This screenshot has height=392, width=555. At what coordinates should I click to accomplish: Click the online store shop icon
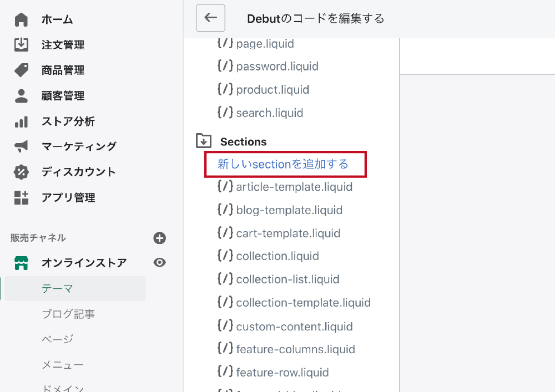(21, 263)
